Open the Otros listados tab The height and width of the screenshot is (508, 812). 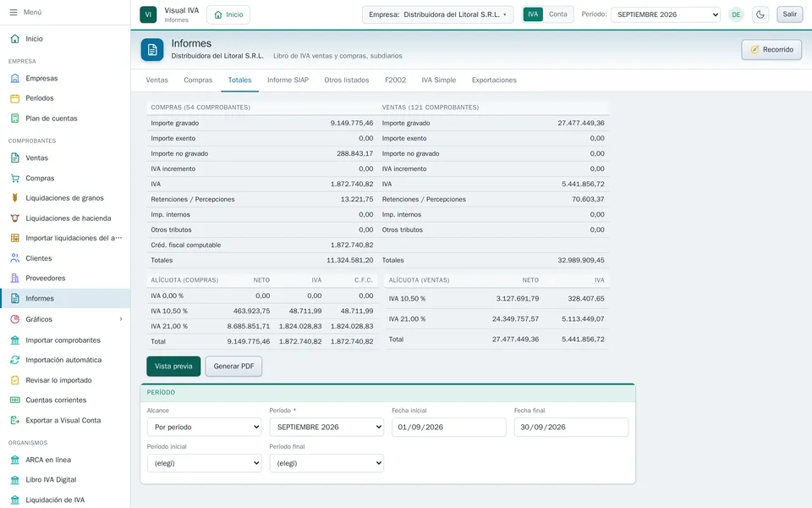tap(347, 80)
